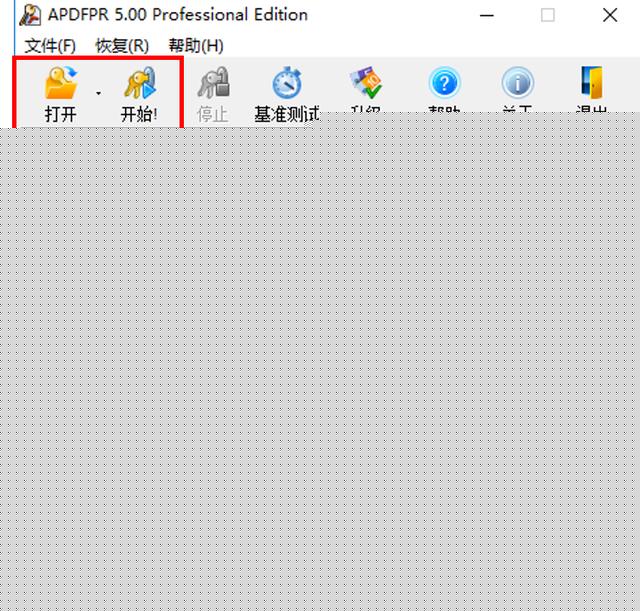Open the 恢复(R) menu
This screenshot has height=611, width=640.
[x=122, y=46]
